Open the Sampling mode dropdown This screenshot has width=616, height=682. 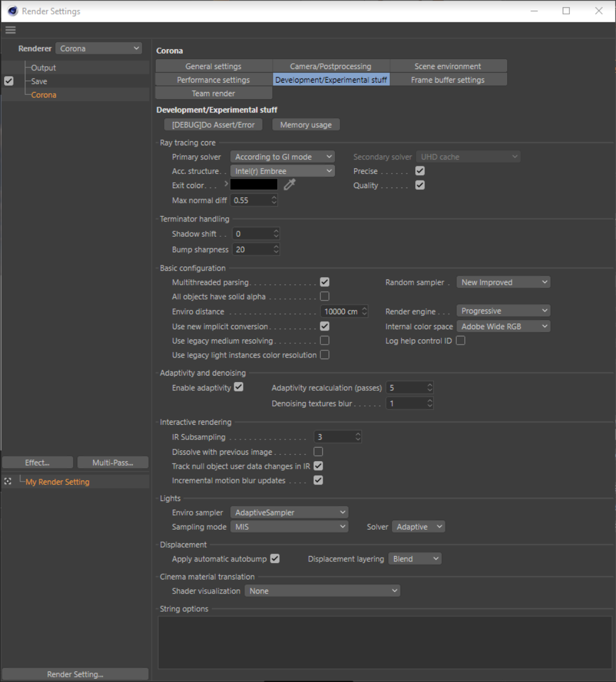point(289,527)
